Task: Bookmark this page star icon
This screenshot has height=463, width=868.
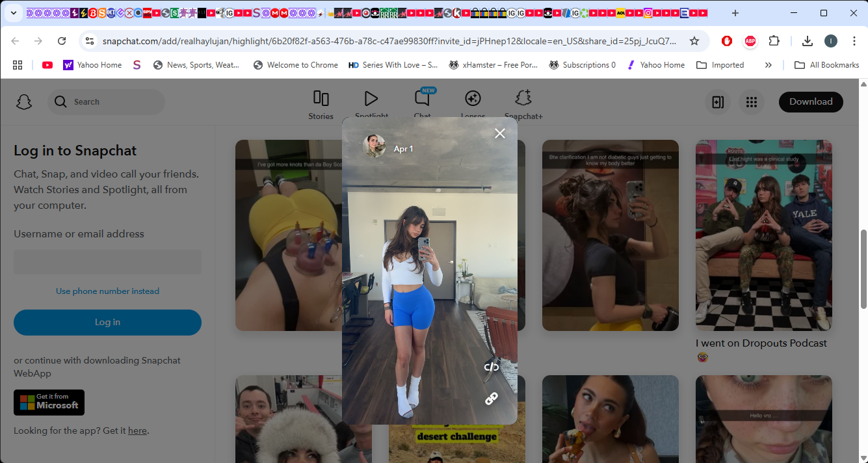Action: coord(694,41)
